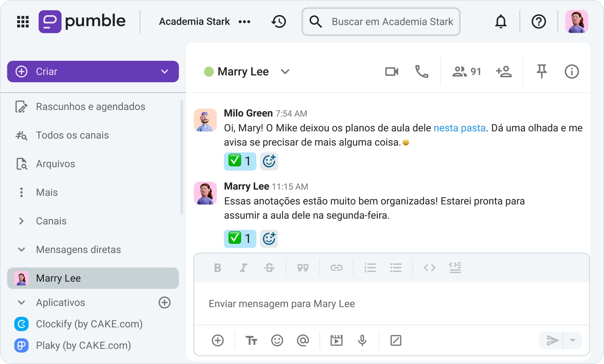Click the attach plus icon in composer
This screenshot has width=604, height=364.
[x=218, y=340]
